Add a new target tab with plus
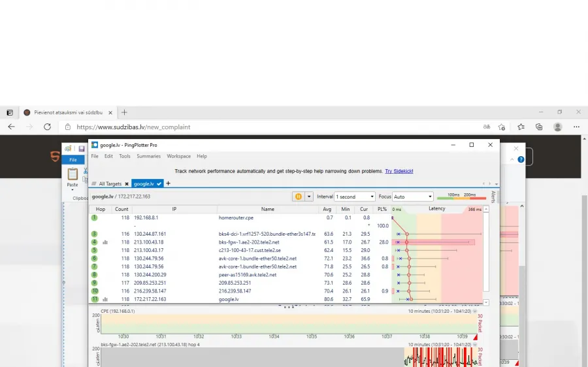This screenshot has width=588, height=367. coord(168,183)
